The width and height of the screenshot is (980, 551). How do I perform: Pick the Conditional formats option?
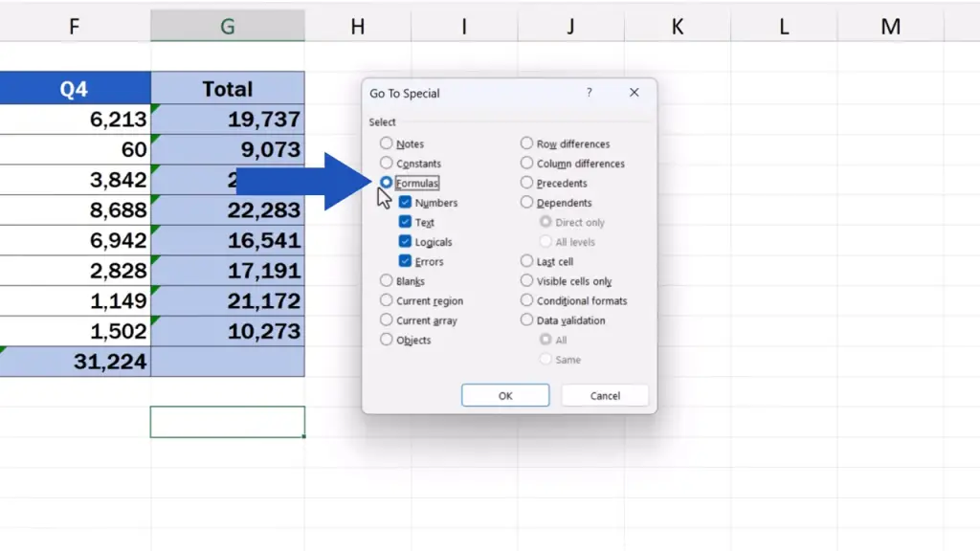527,300
